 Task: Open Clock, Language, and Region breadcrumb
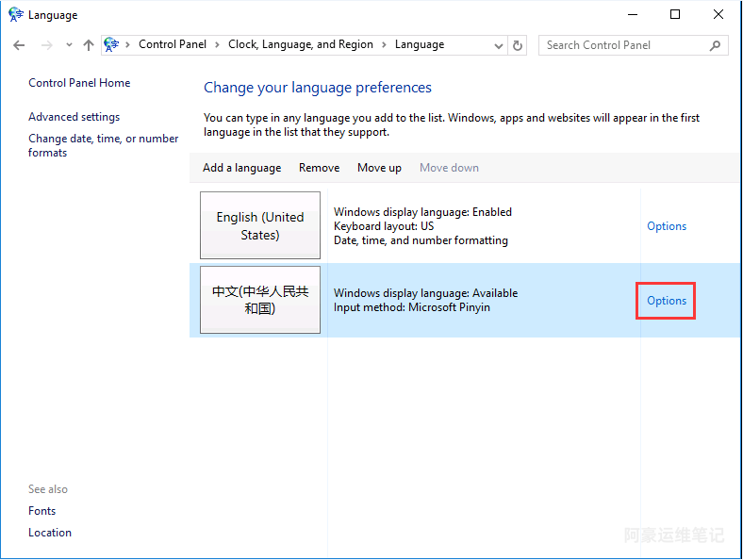(301, 44)
